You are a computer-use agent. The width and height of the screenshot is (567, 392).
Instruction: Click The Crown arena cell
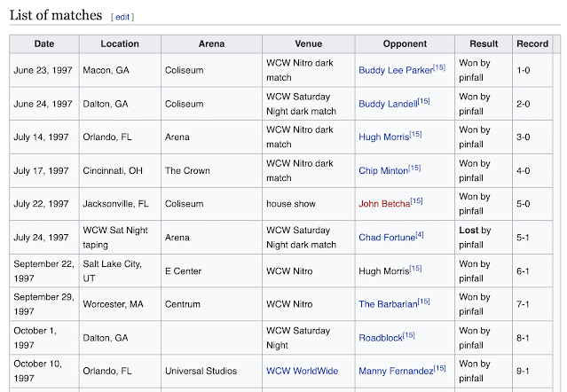[211, 170]
